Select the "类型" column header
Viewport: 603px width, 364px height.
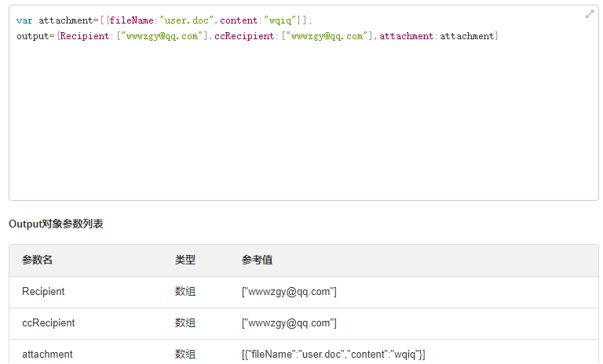(185, 260)
